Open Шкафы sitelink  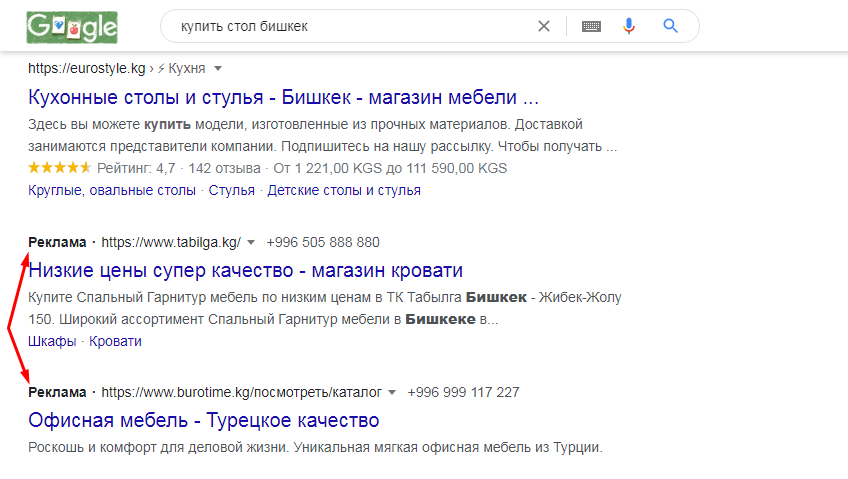[x=52, y=342]
